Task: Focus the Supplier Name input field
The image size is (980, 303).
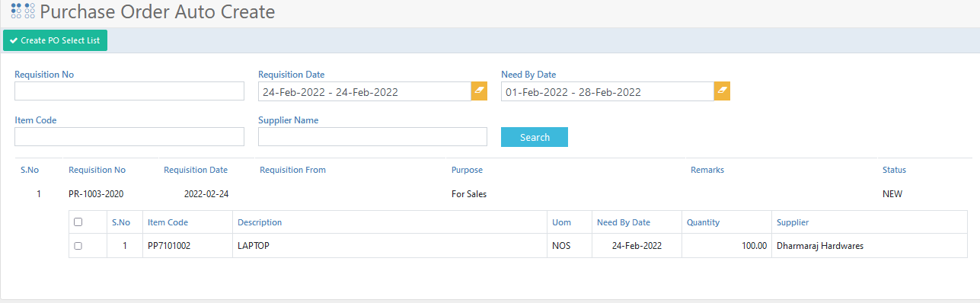Action: pyautogui.click(x=372, y=136)
